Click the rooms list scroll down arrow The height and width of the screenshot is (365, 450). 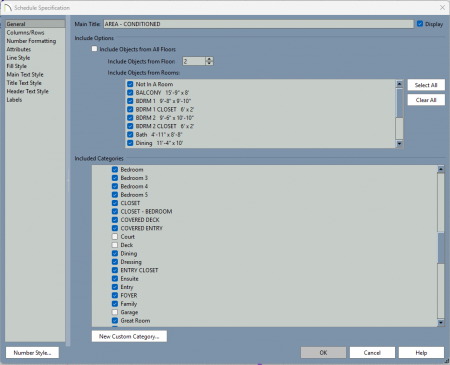click(x=399, y=144)
